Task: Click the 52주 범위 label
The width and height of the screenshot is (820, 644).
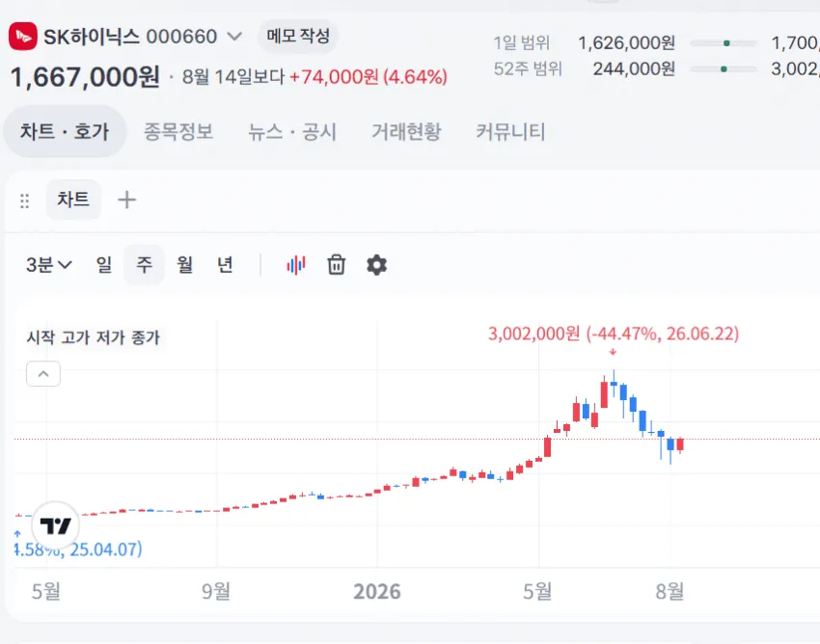Action: pyautogui.click(x=528, y=69)
